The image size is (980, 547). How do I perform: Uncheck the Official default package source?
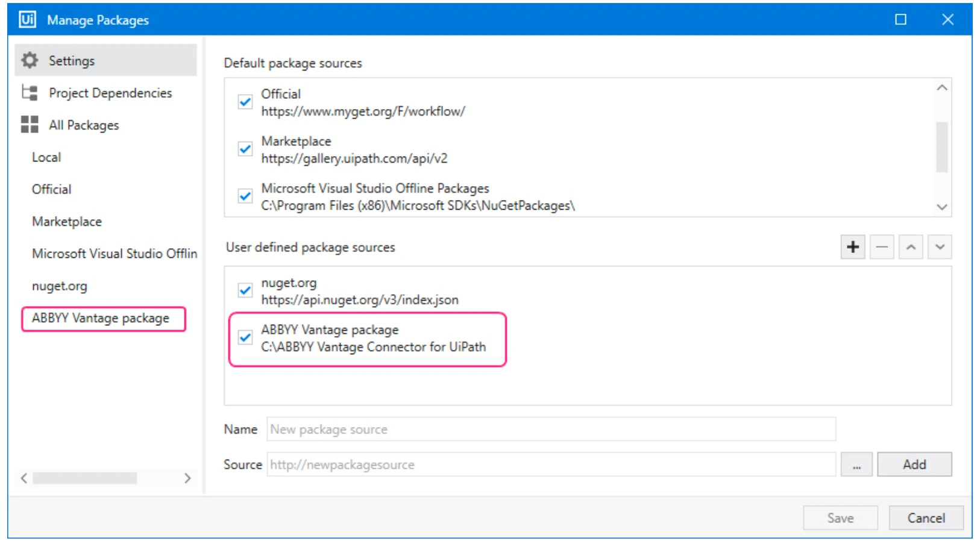pyautogui.click(x=244, y=102)
